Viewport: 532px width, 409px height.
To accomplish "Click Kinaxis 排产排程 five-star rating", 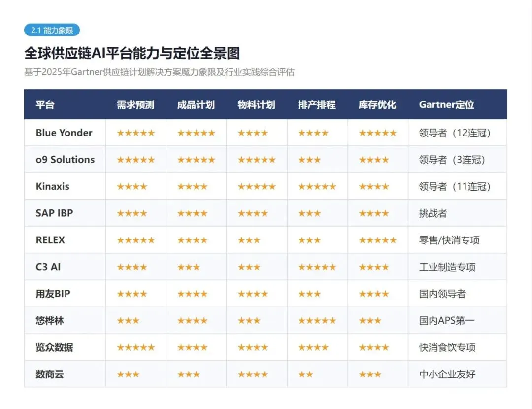I will (317, 186).
